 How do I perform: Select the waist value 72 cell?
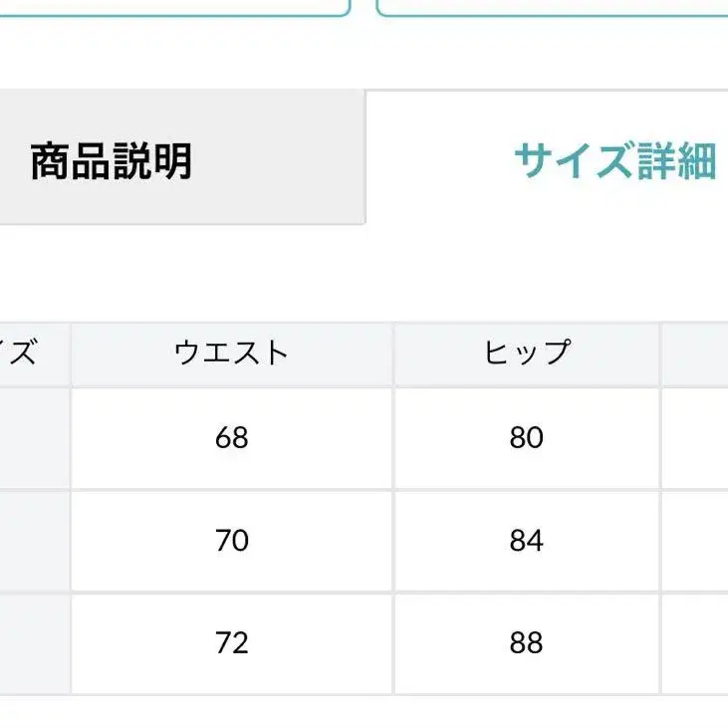coord(231,643)
